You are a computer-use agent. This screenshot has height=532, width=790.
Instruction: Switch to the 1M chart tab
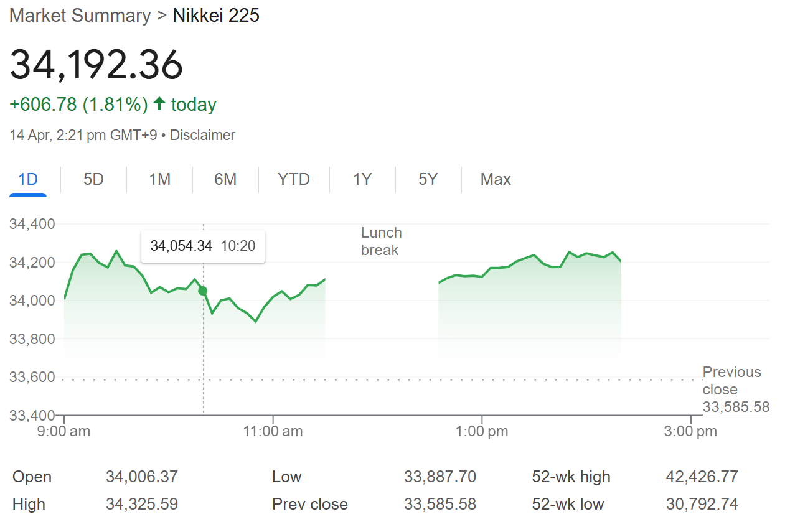click(x=159, y=180)
